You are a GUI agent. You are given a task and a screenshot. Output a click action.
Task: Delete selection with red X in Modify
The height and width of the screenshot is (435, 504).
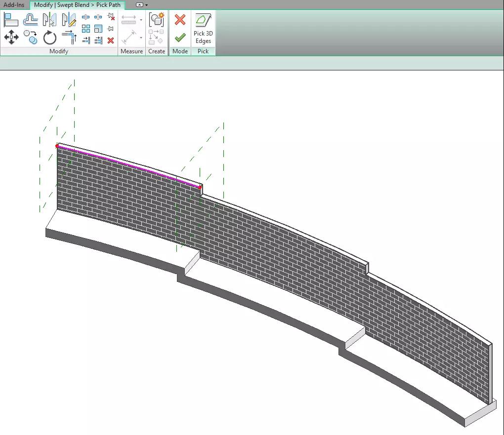pyautogui.click(x=111, y=40)
